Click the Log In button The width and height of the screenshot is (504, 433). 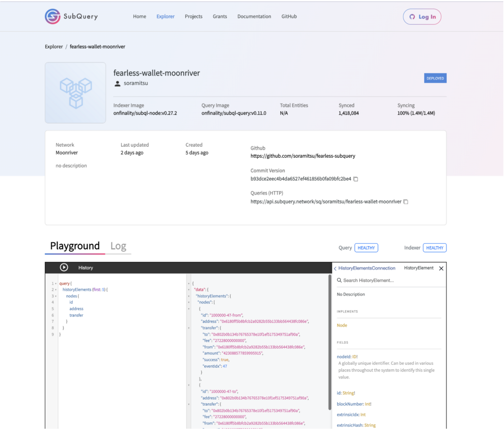tap(422, 17)
